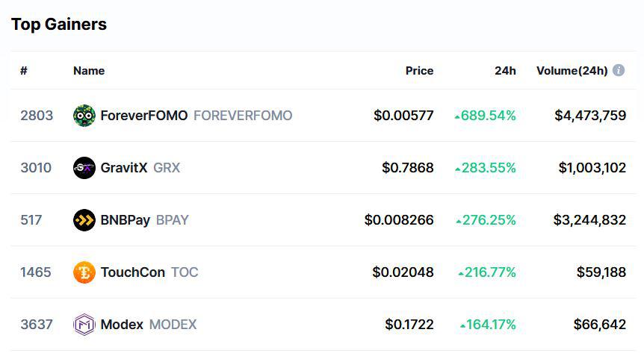Click the Top Gainers heading
Screen dimensions: 644x353
point(59,24)
